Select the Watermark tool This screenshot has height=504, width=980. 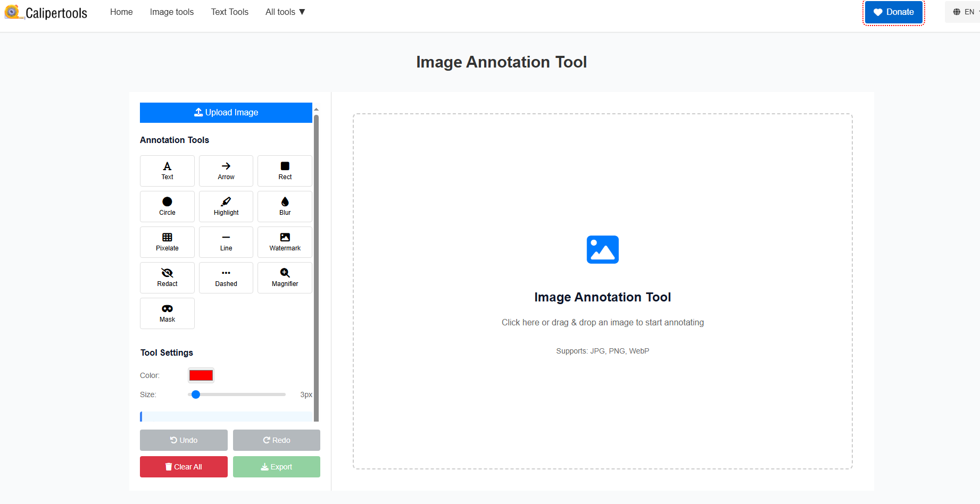click(285, 242)
